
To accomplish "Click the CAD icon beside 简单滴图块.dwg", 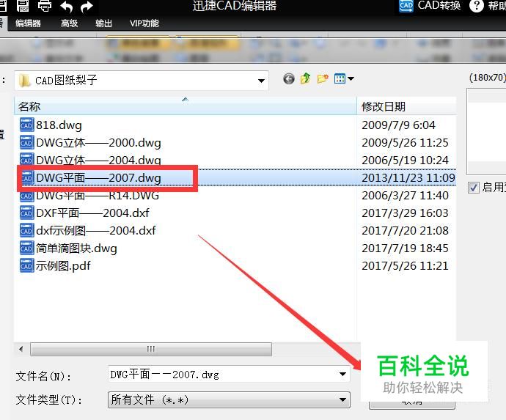I will [x=26, y=248].
